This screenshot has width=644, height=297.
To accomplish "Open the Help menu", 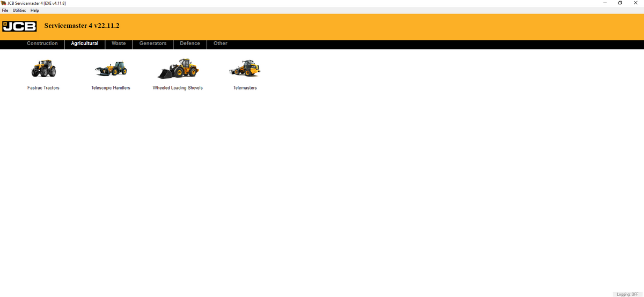I will [34, 10].
